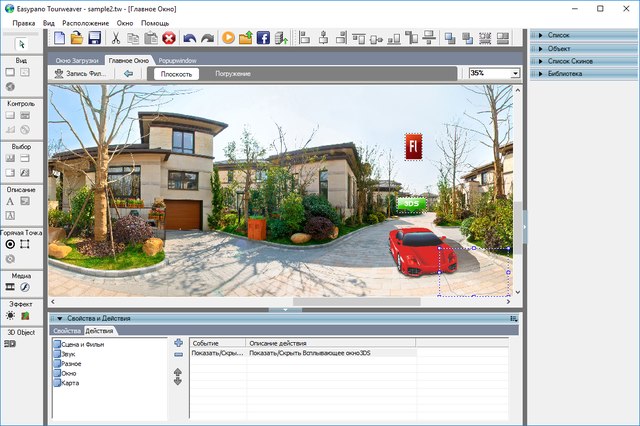Toggle the Сцена и Фильм category checkbox
Image resolution: width=640 pixels, height=426 pixels.
coord(57,344)
